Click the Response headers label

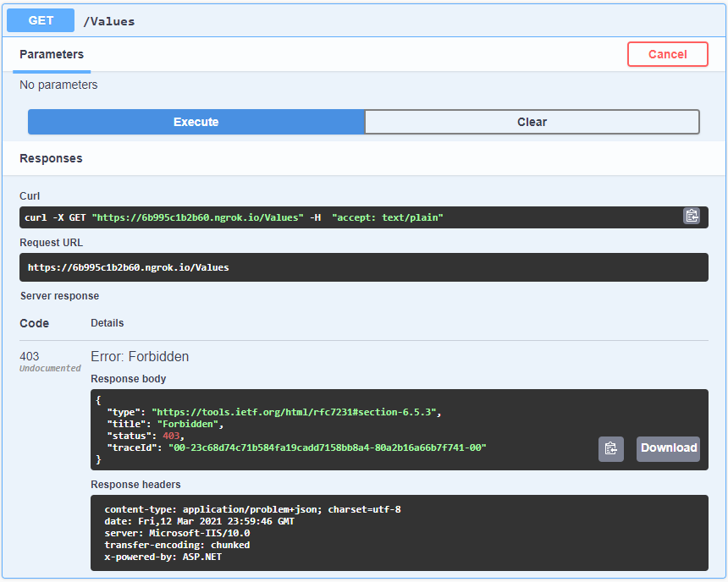click(x=135, y=485)
